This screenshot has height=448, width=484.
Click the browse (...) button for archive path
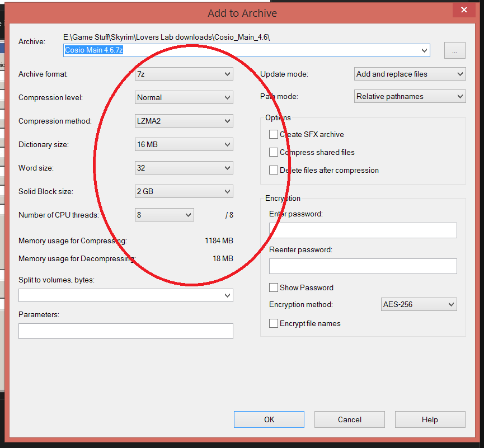click(x=454, y=50)
